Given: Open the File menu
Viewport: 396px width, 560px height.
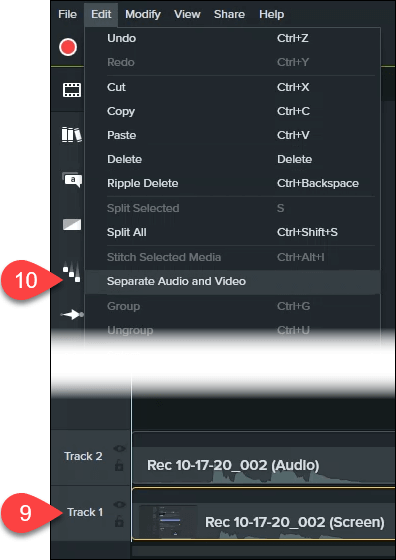Looking at the screenshot, I should (x=67, y=14).
